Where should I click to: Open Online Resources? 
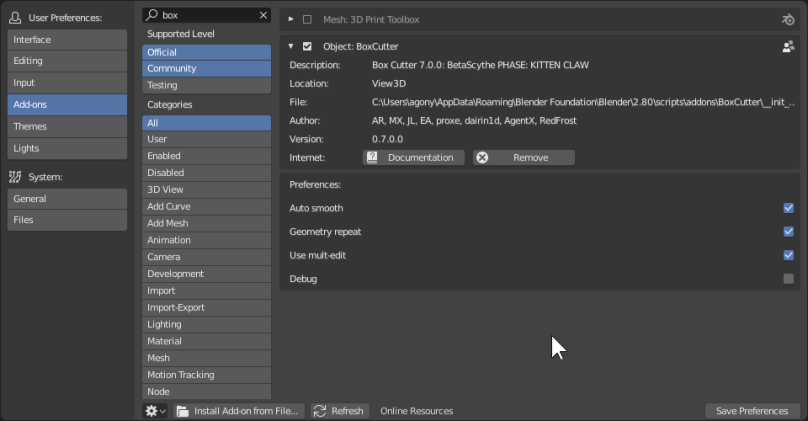coord(416,411)
